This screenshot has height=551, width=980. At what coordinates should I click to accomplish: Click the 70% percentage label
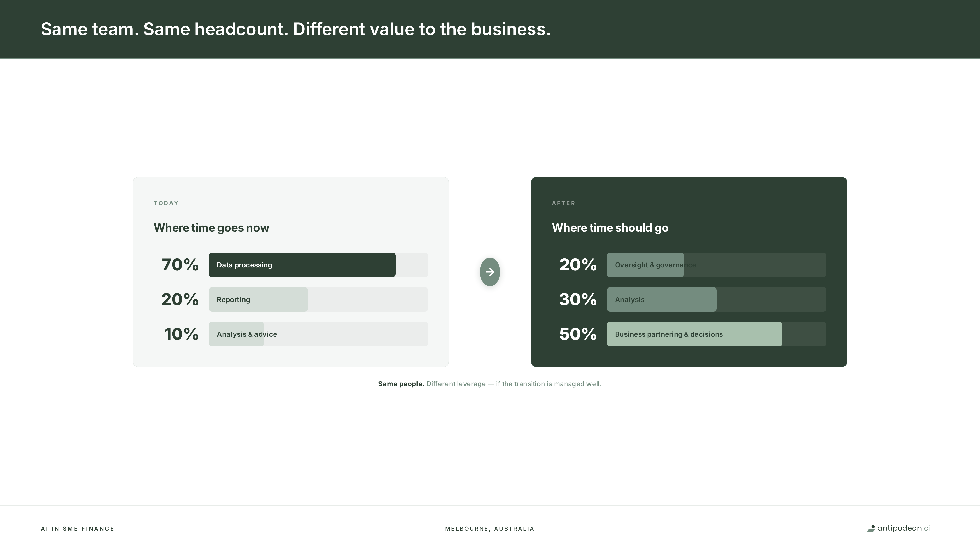click(180, 265)
